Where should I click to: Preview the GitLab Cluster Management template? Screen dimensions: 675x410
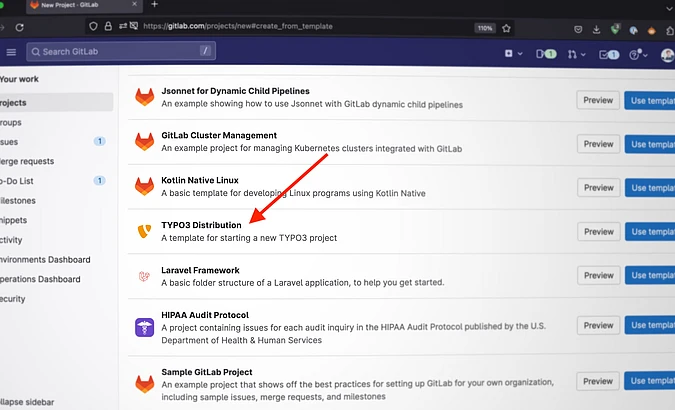[x=598, y=143]
